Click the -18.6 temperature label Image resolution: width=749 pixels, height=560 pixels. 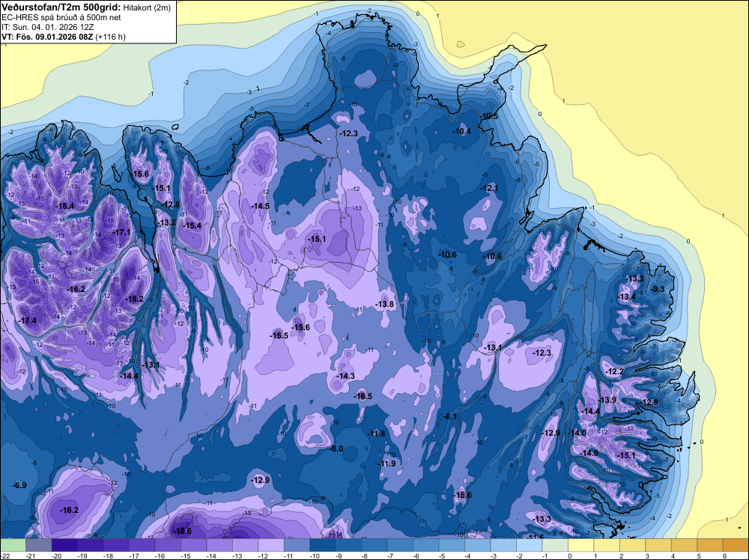(182, 531)
